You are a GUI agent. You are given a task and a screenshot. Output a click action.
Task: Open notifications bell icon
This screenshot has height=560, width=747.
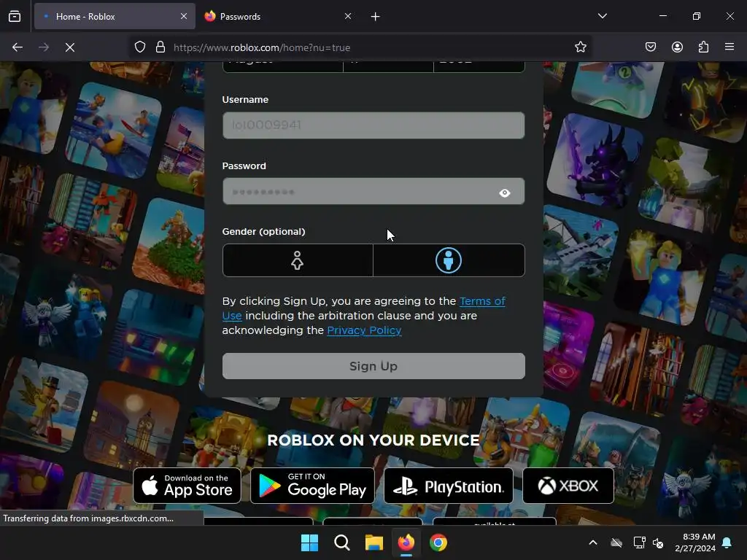727,542
